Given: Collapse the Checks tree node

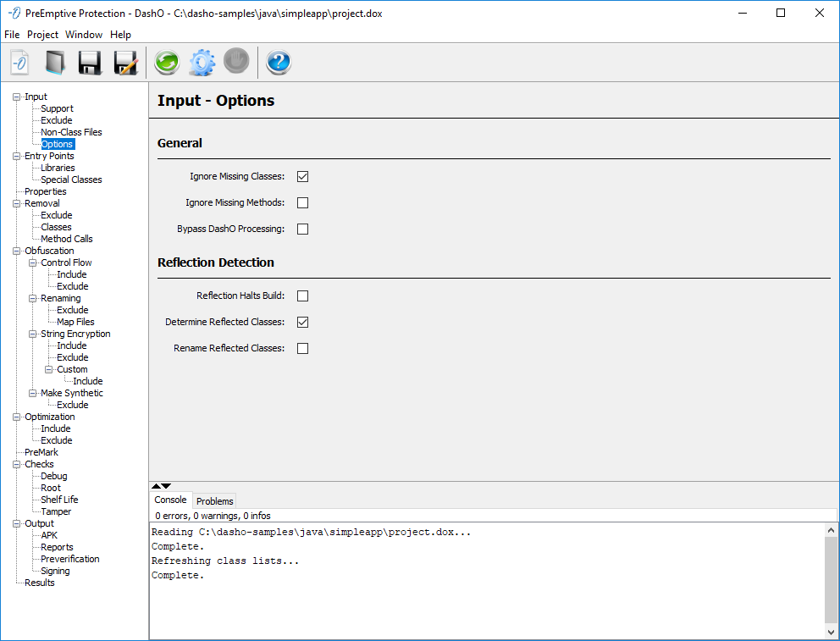Looking at the screenshot, I should click(17, 464).
